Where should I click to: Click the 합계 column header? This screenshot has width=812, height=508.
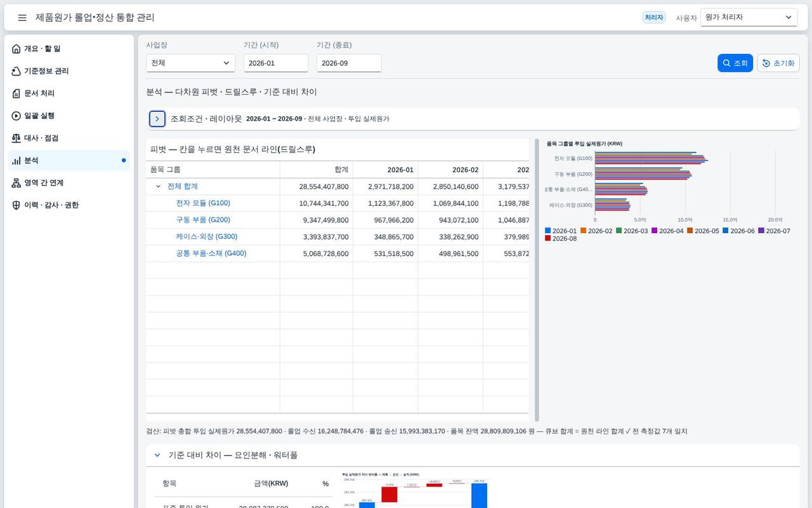point(317,170)
